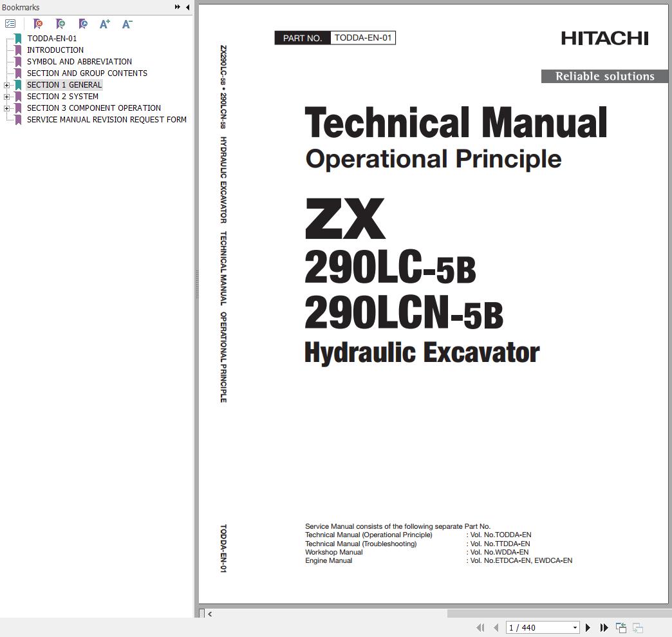
Task: Click the 290LCN-5B model text
Action: pyautogui.click(x=404, y=312)
